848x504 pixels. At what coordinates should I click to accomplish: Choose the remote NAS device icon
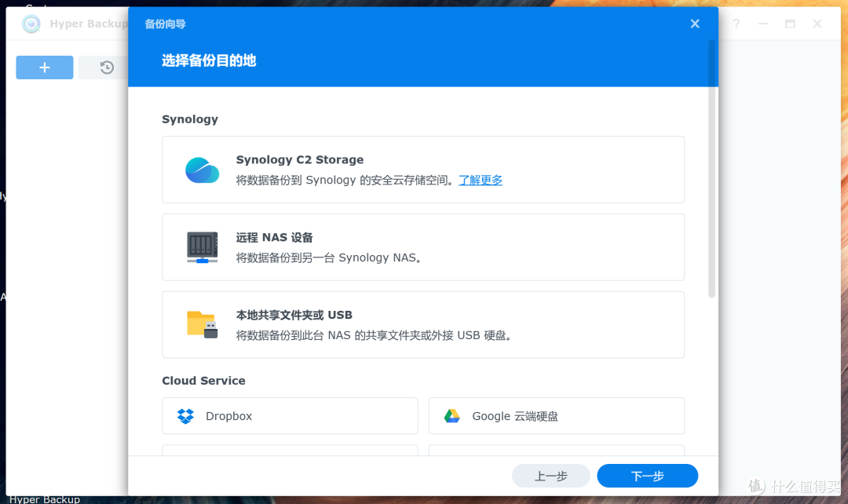203,247
